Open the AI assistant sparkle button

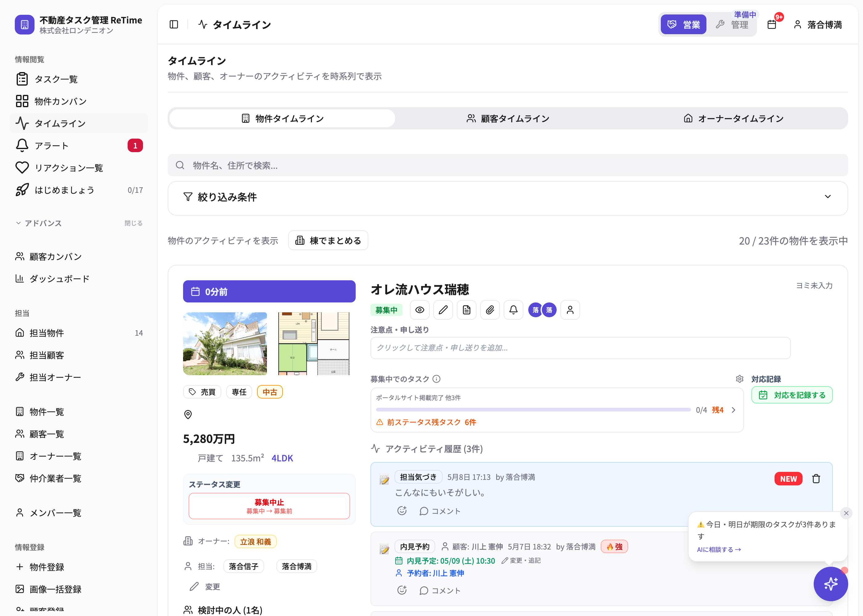tap(831, 584)
